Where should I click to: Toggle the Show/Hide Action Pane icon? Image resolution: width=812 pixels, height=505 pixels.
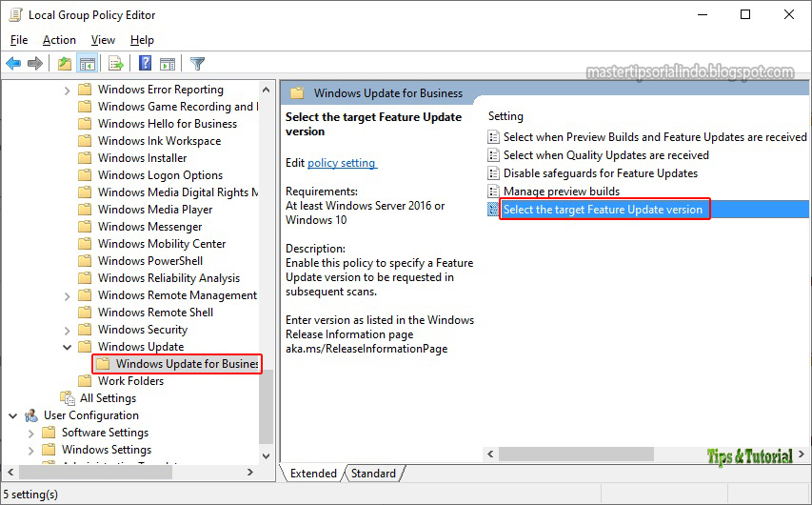coord(168,64)
